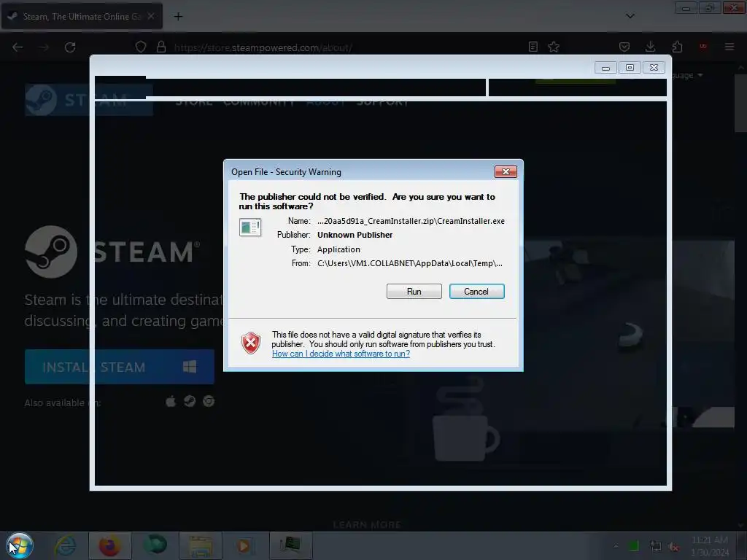Open the media player taskbar icon

(x=244, y=545)
